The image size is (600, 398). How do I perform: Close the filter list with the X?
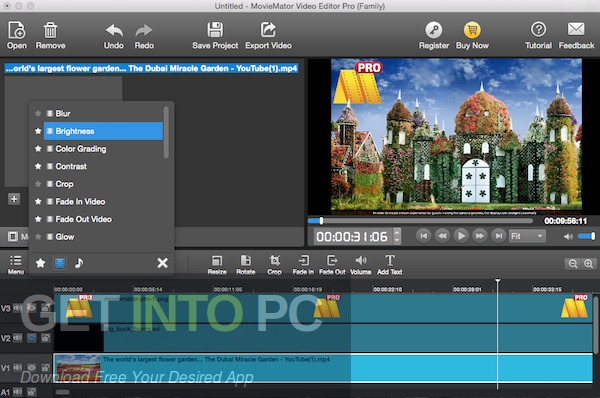(x=163, y=263)
